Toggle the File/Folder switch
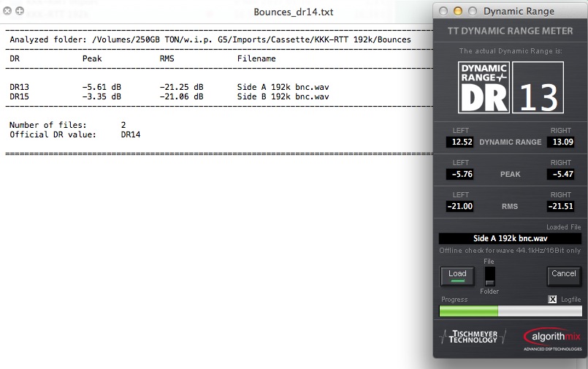Image resolution: width=588 pixels, height=369 pixels. coord(489,276)
